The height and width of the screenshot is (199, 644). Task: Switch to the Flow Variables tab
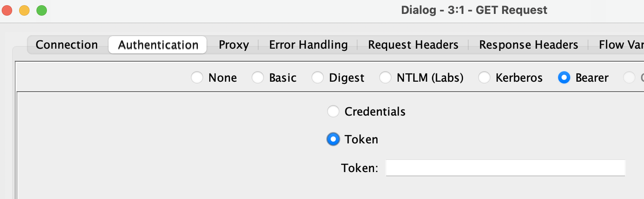[621, 45]
